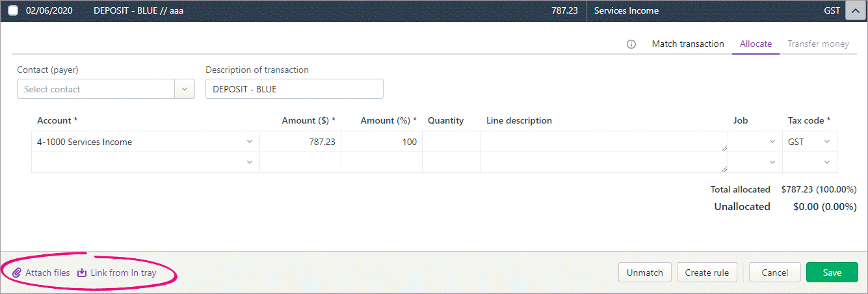Open the Transfer money tab
Screen dimensions: 868x294
coord(818,44)
